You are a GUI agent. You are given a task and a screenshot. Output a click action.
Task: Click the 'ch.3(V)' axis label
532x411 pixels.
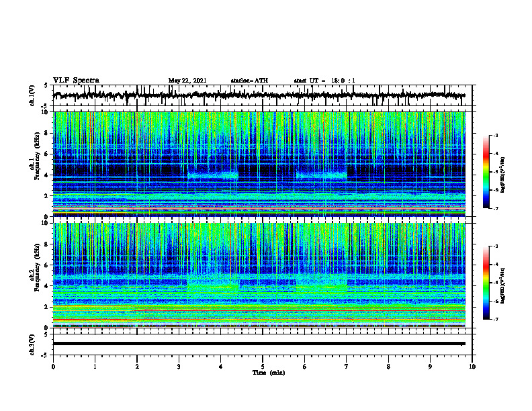pos(32,345)
